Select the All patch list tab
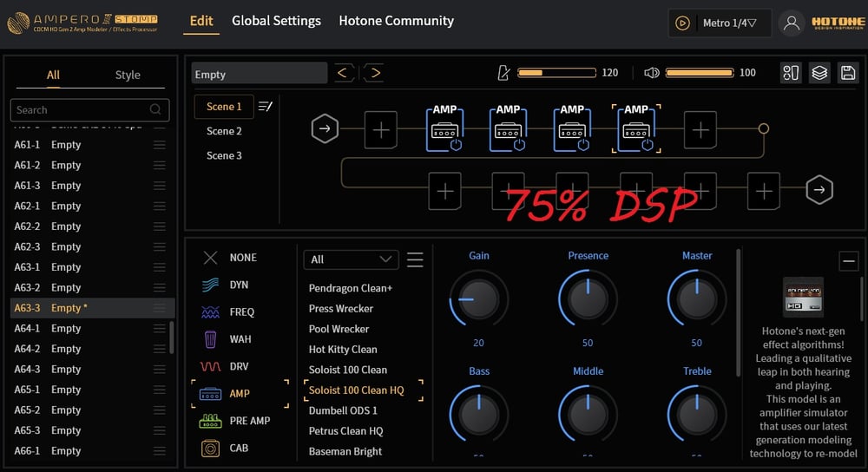The width and height of the screenshot is (868, 472). tap(53, 75)
